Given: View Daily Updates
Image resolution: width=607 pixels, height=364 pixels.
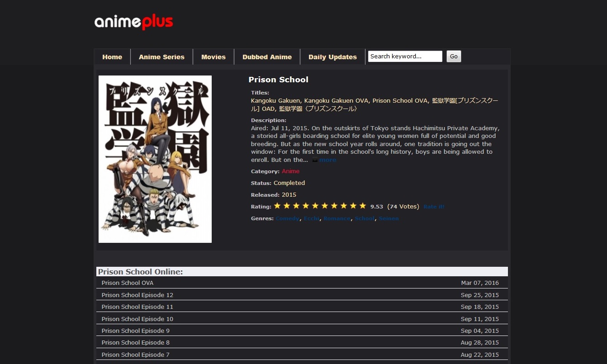Looking at the screenshot, I should [x=332, y=57].
